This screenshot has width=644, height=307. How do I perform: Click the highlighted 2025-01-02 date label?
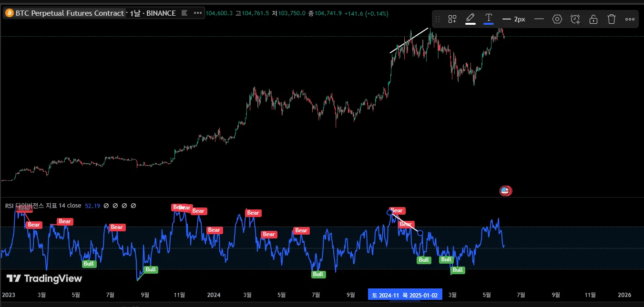point(420,295)
